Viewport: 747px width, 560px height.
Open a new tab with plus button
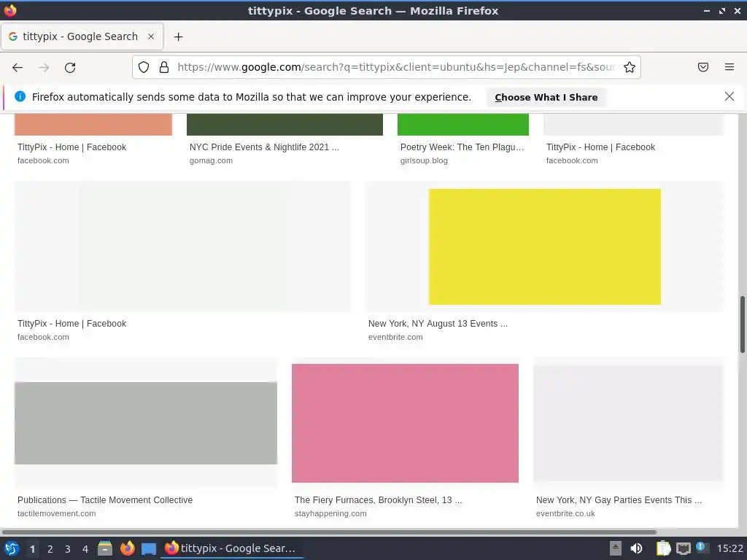point(178,36)
